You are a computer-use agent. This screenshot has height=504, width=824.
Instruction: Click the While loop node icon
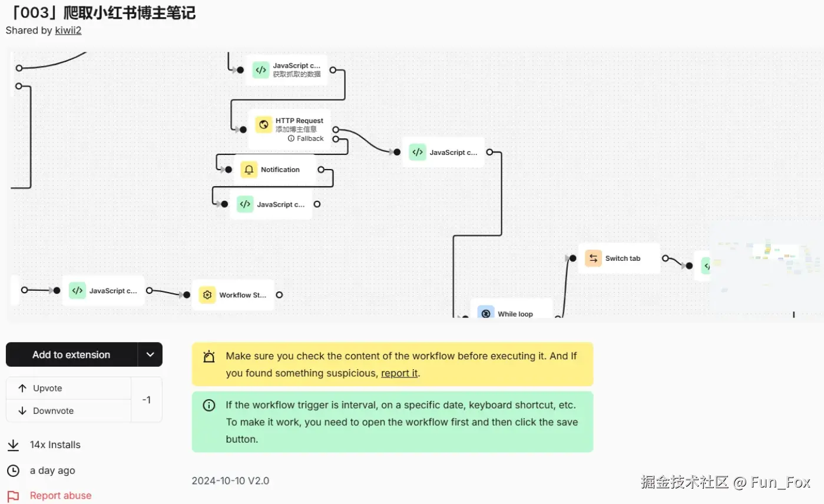(485, 313)
